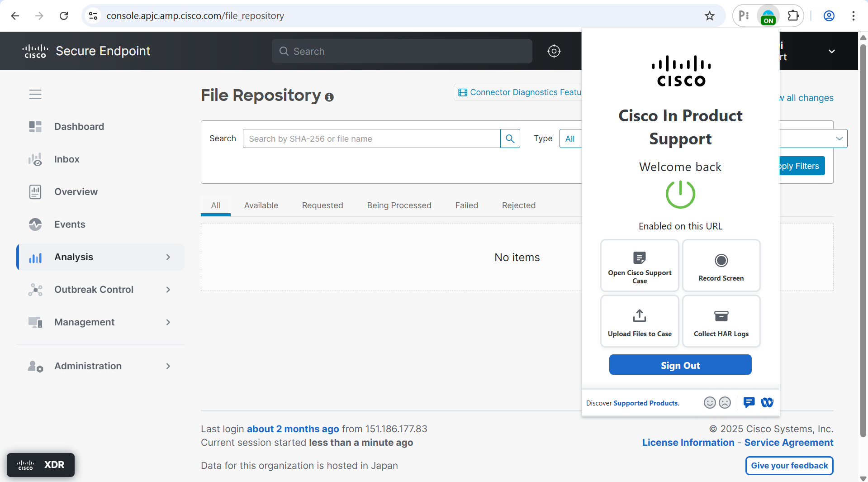Reload the page

click(x=64, y=16)
